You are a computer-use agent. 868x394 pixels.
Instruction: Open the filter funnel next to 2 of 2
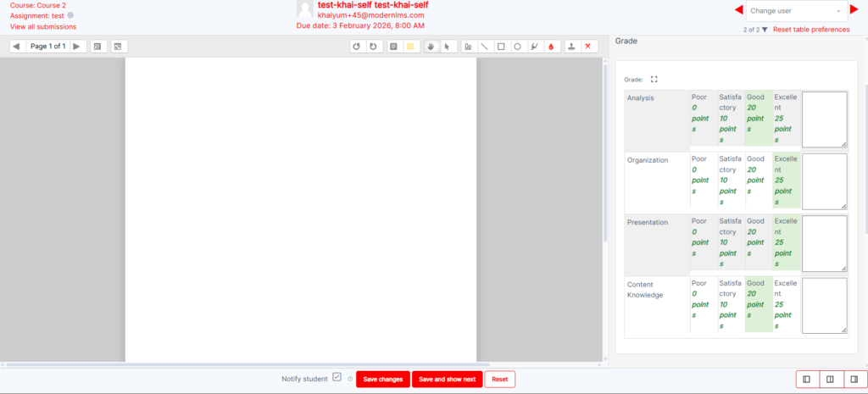tap(765, 30)
